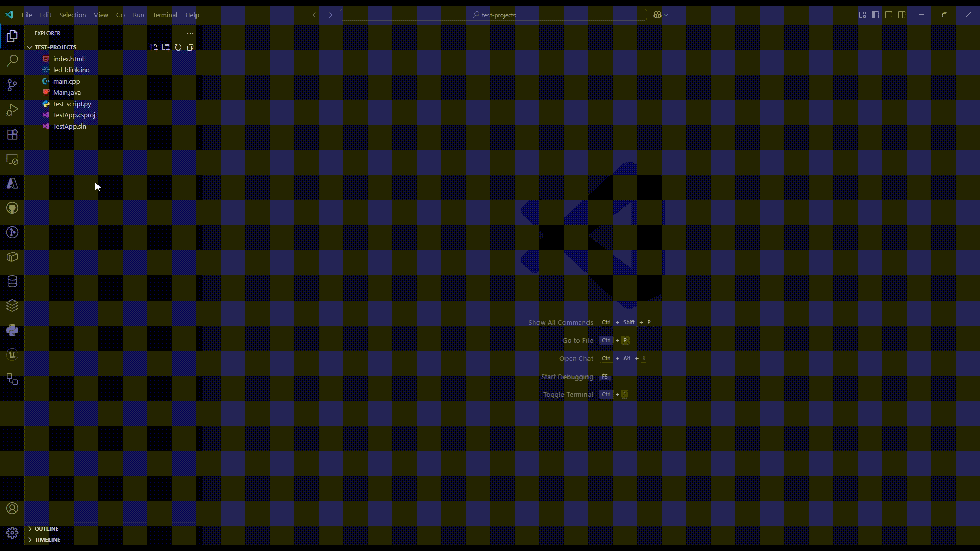Image resolution: width=980 pixels, height=551 pixels.
Task: Open Manage settings gear menu
Action: pyautogui.click(x=12, y=533)
